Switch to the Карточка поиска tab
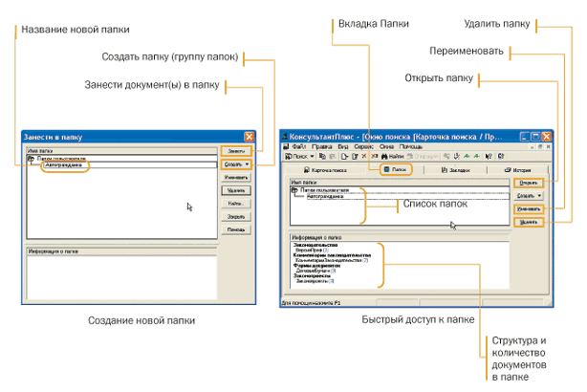 pos(325,170)
